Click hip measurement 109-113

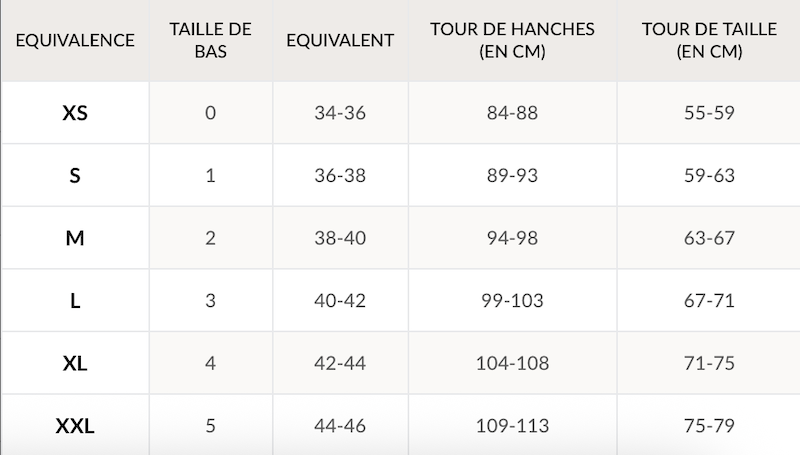click(x=512, y=426)
